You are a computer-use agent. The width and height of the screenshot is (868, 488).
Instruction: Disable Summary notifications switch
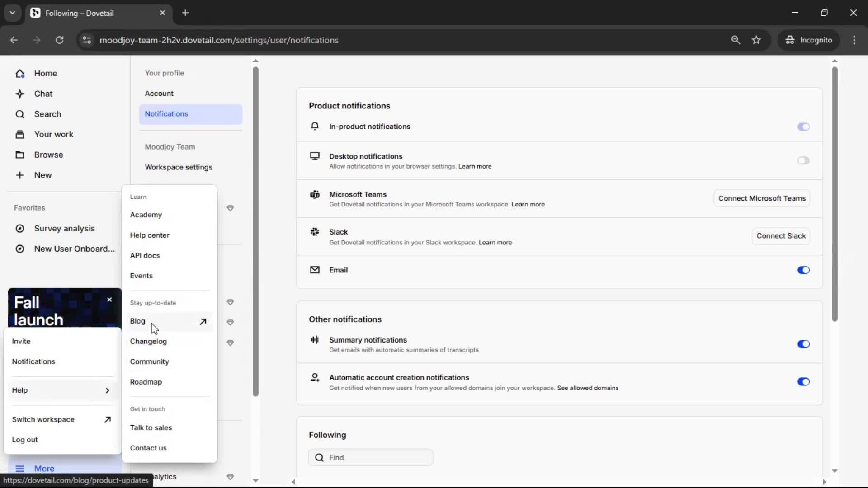[x=803, y=344]
